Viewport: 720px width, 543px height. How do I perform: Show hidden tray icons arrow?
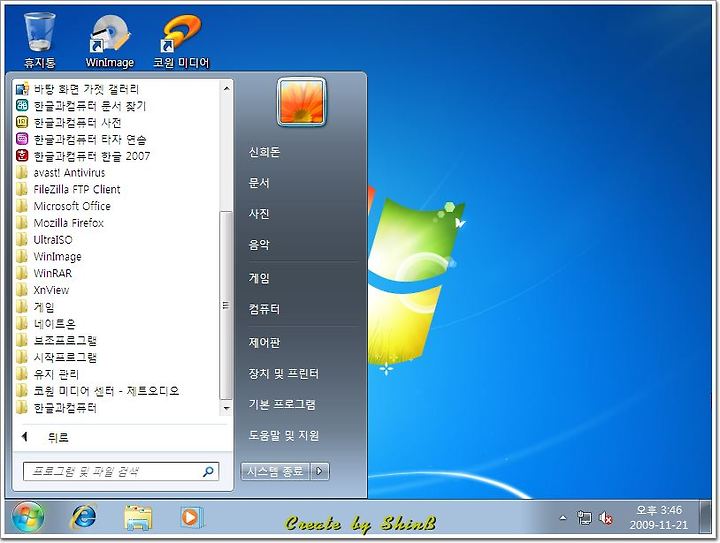(563, 518)
